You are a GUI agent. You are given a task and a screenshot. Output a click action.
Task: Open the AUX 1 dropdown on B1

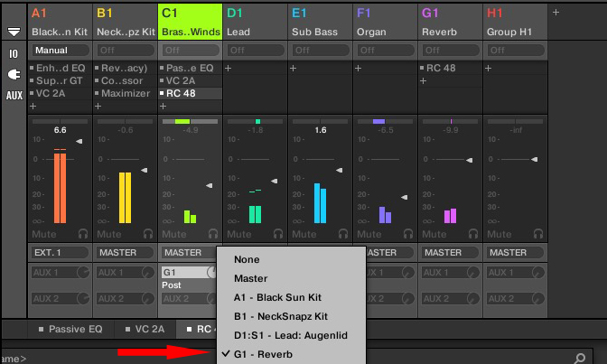click(119, 272)
